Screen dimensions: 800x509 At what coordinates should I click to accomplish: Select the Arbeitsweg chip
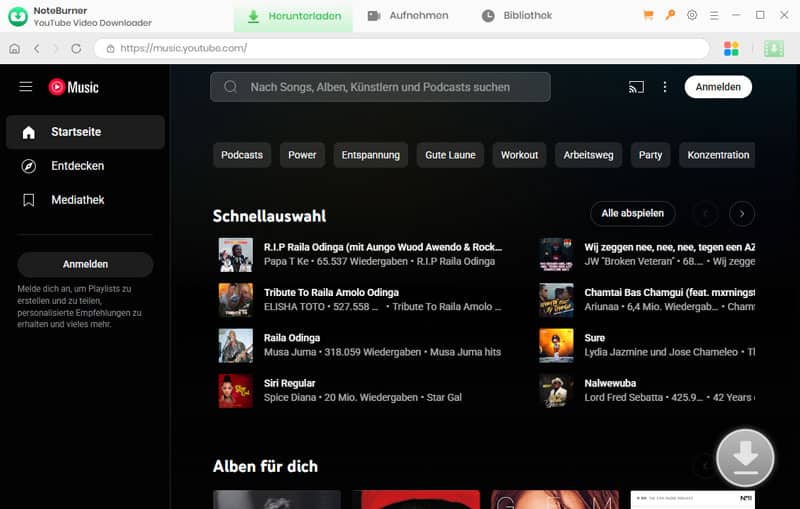coord(588,155)
